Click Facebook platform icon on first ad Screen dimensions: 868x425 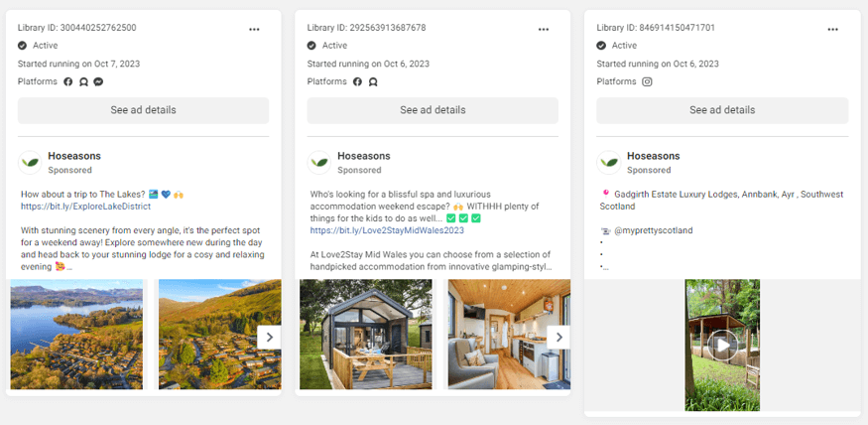tap(68, 81)
